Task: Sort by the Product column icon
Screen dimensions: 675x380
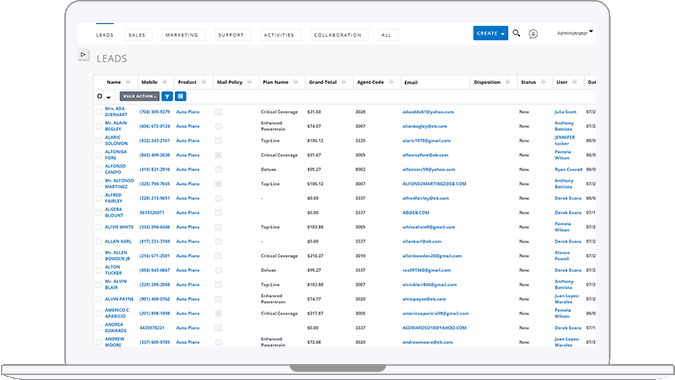Action: pos(204,82)
